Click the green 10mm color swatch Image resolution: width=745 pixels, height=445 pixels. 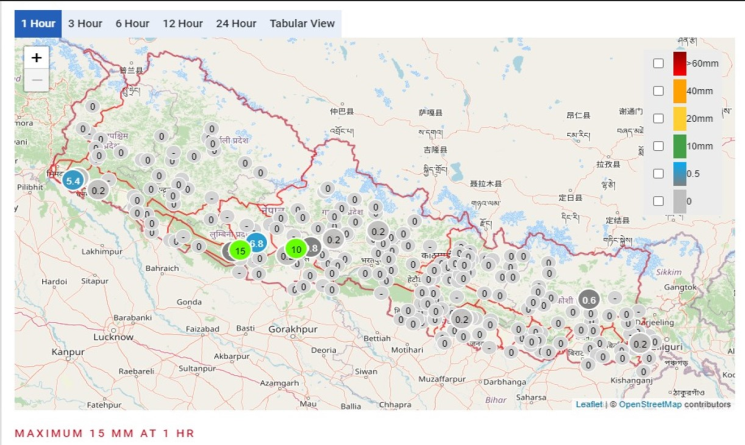(x=679, y=146)
